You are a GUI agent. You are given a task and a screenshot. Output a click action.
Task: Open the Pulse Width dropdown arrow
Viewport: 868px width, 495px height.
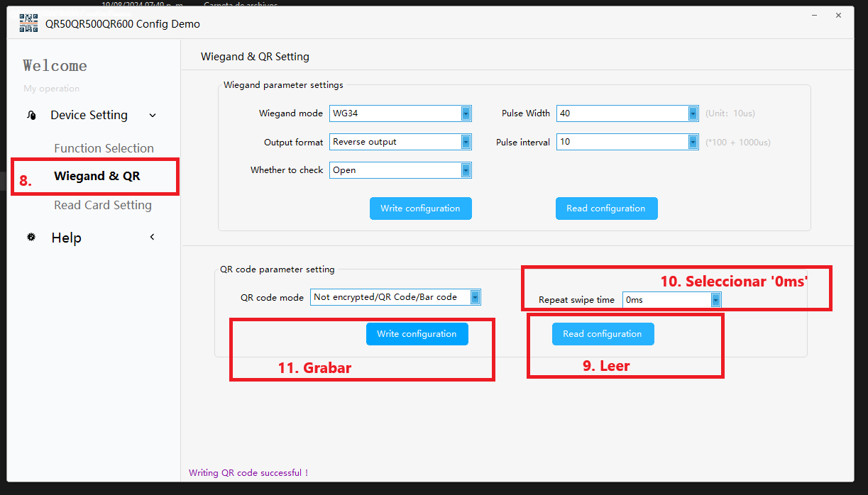[693, 113]
